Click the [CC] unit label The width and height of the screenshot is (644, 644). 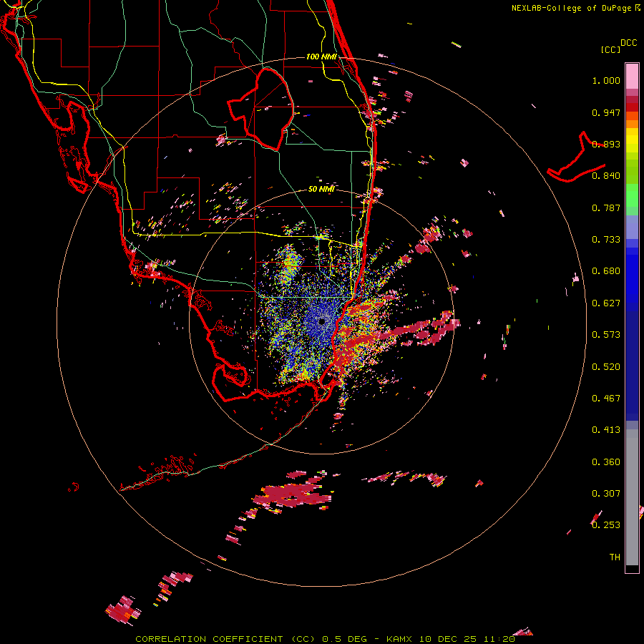610,49
